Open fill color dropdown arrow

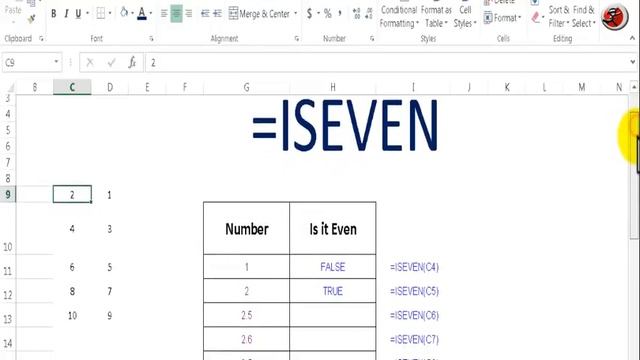(132, 14)
